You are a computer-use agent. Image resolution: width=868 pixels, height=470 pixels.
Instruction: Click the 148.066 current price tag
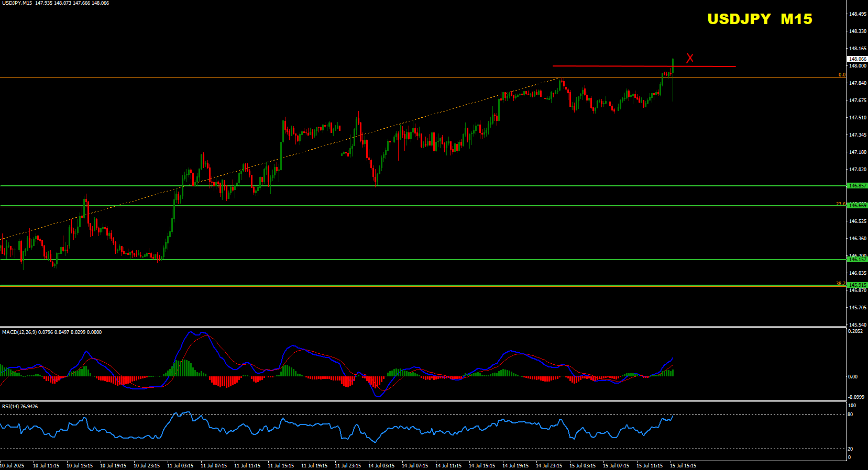(x=857, y=59)
